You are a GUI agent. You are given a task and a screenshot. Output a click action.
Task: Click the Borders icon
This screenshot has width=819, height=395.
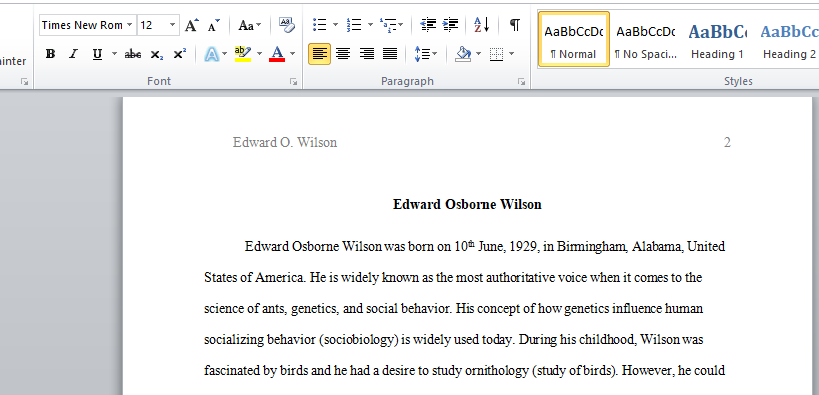point(496,53)
